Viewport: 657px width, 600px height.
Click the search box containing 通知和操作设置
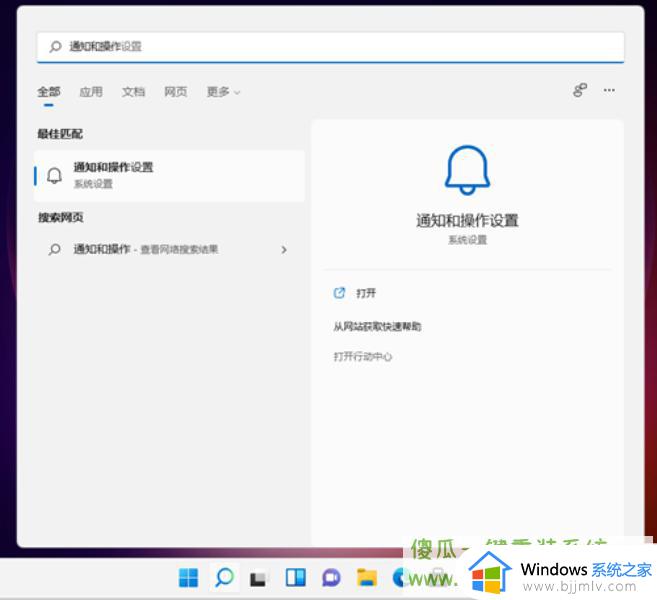[330, 47]
